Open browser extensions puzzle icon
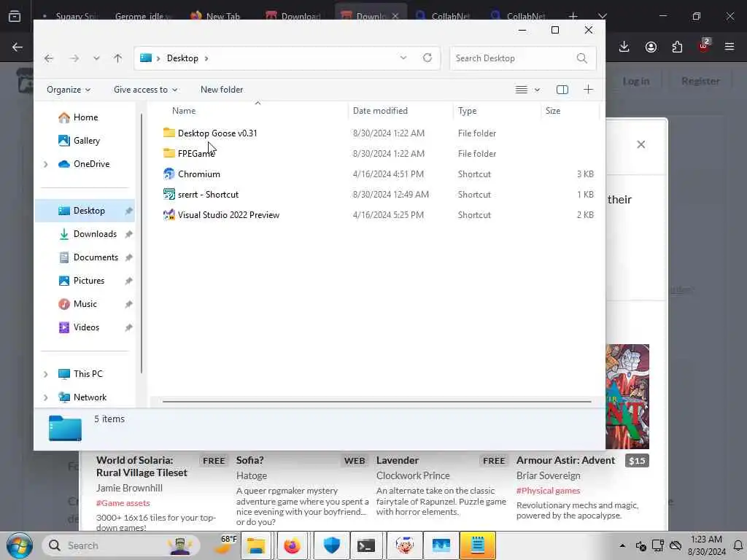 pos(677,47)
